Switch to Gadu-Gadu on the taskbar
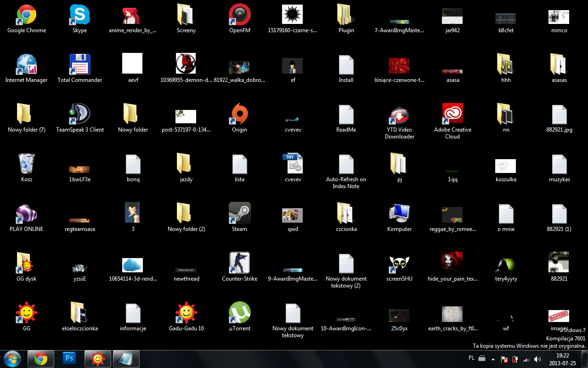The width and height of the screenshot is (588, 368). pos(98,358)
